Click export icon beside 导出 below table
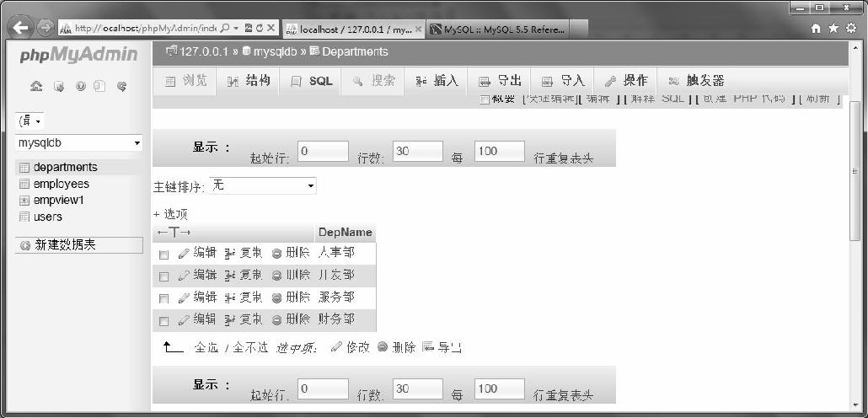Screen dimensions: 868x418 pos(428,347)
